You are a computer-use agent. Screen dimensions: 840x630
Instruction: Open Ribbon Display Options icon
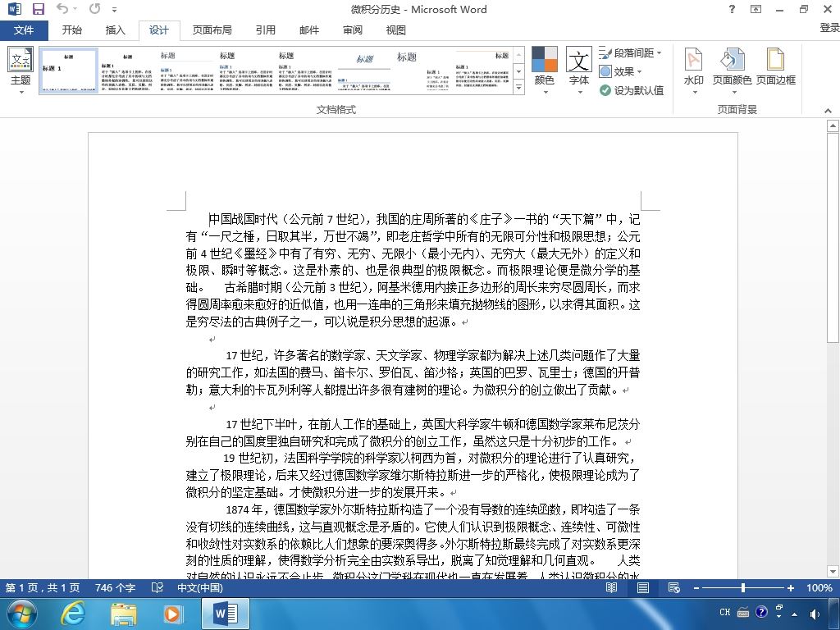point(756,9)
